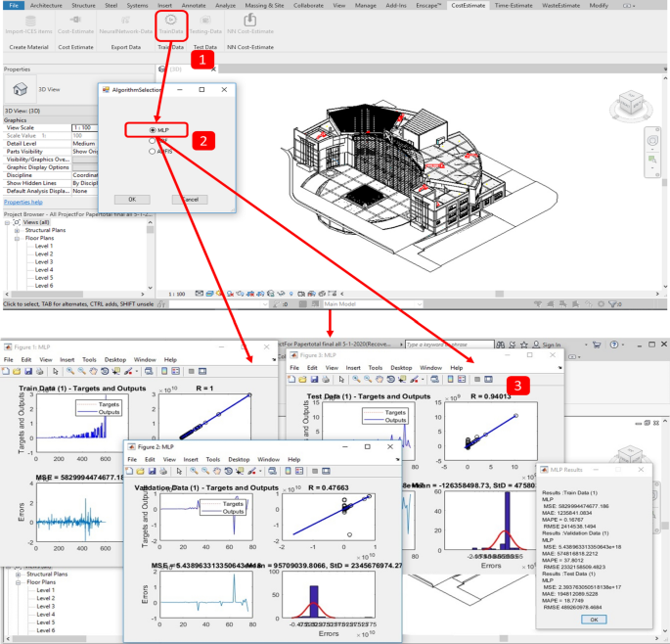Click New Figure icon in Figure 1 toolbar
The width and height of the screenshot is (670, 644).
pos(6,371)
